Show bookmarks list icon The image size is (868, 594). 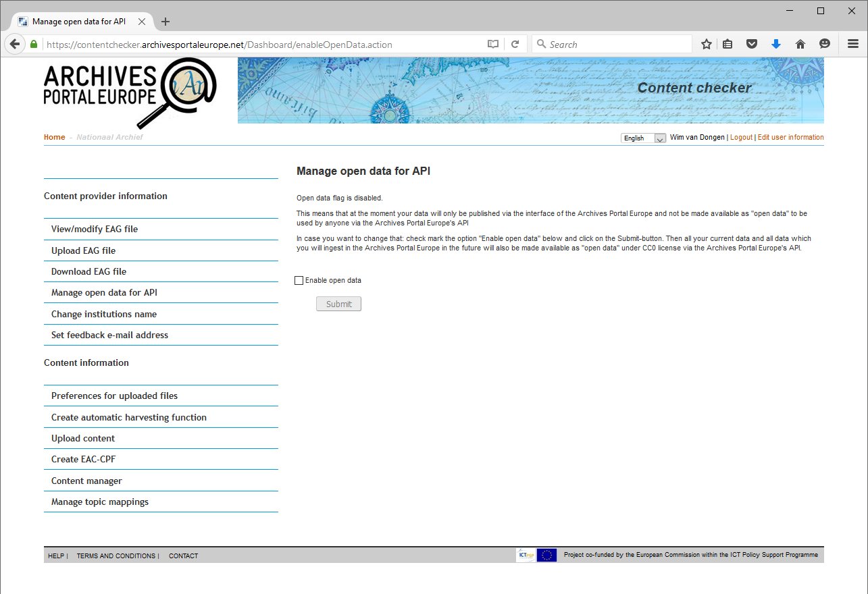727,44
